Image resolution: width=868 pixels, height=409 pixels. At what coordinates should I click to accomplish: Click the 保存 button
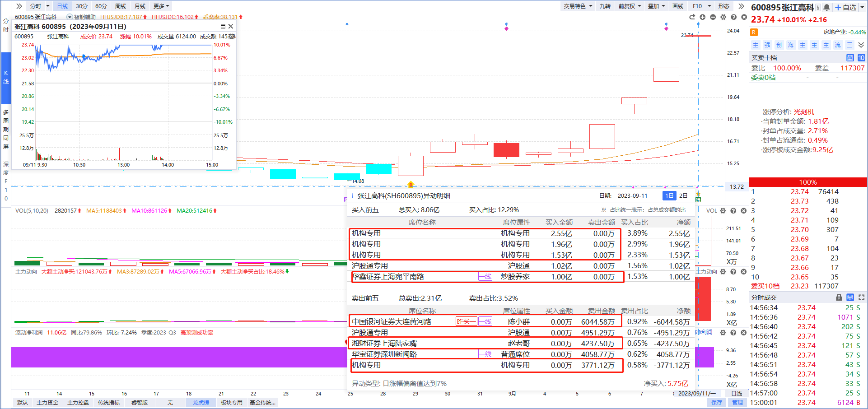pos(717,402)
